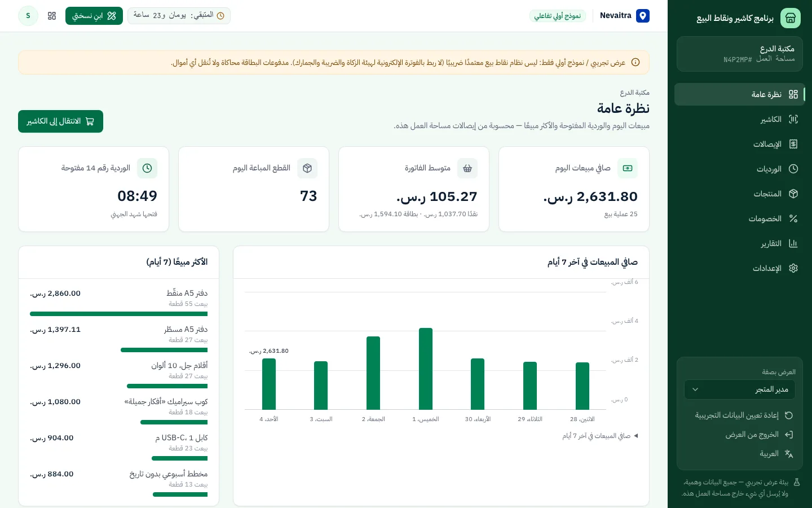Click the 105.27 ر.س. average invoice value
The width and height of the screenshot is (812, 508).
[x=437, y=196]
